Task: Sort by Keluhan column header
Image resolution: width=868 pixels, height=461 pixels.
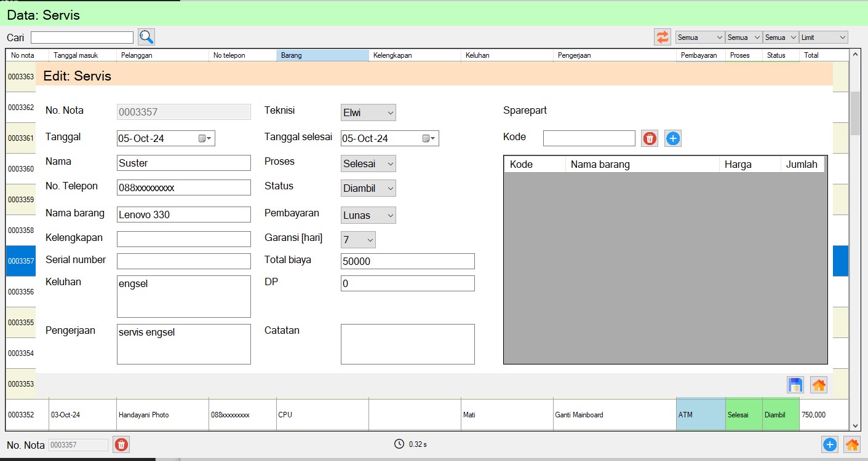Action: coord(508,55)
